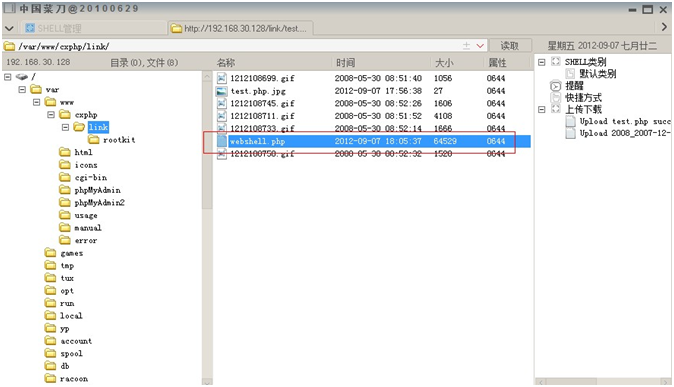This screenshot has height=387, width=674.
Task: Select the opt folder icon
Action: click(x=50, y=290)
